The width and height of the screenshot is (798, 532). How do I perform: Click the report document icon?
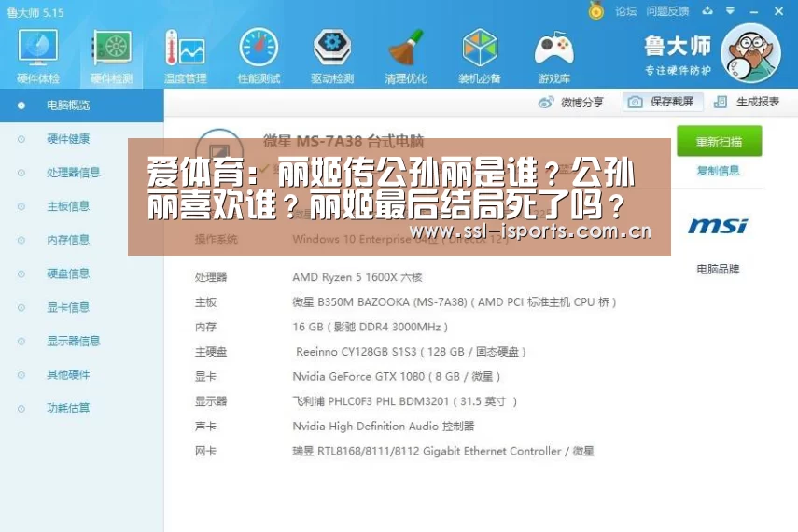click(x=721, y=103)
